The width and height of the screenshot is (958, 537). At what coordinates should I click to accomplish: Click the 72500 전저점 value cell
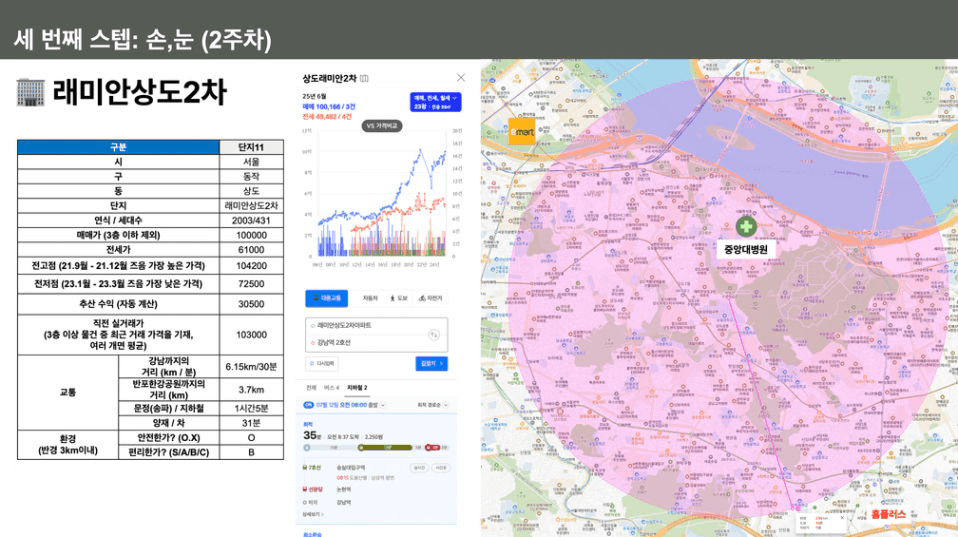(x=251, y=284)
